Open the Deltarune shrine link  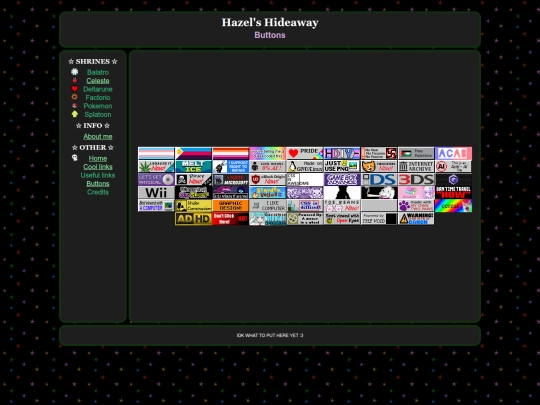(x=98, y=89)
